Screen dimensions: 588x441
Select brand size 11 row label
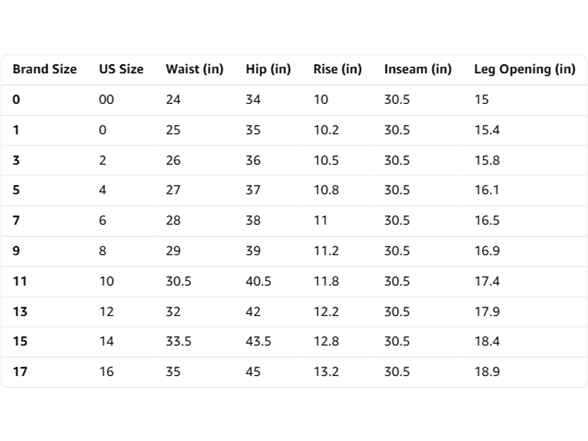pos(20,281)
